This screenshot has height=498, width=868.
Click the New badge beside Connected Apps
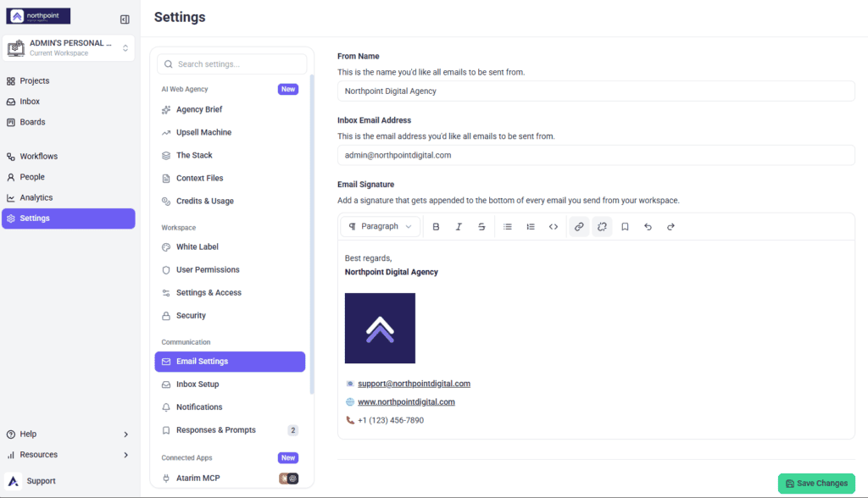[288, 458]
